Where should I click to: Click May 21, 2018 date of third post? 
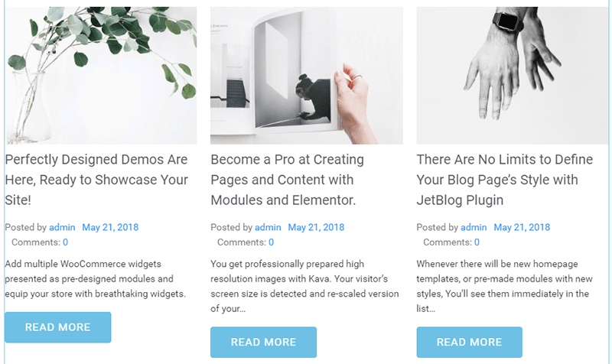tap(522, 227)
